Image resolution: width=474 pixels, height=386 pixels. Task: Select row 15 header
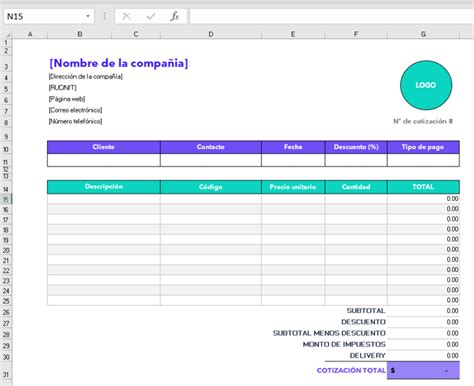click(x=6, y=199)
